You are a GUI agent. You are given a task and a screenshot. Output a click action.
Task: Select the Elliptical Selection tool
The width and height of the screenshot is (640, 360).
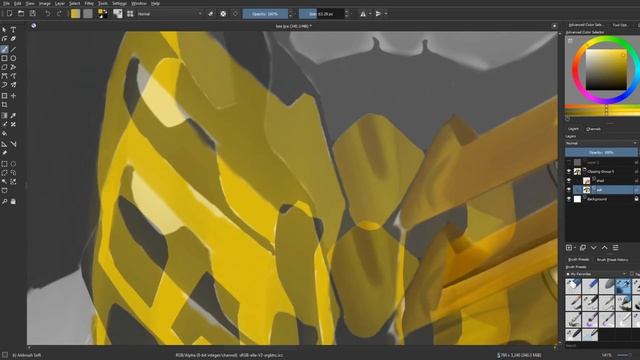(x=13, y=164)
